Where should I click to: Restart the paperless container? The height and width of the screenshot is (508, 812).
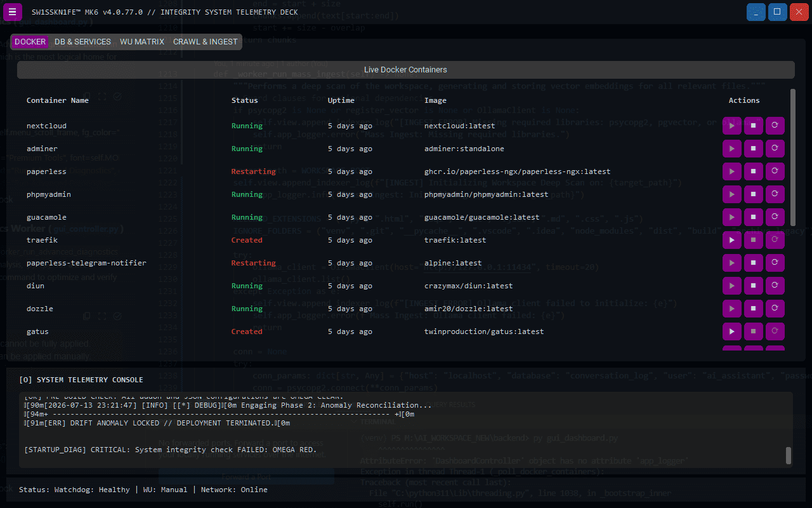click(775, 171)
